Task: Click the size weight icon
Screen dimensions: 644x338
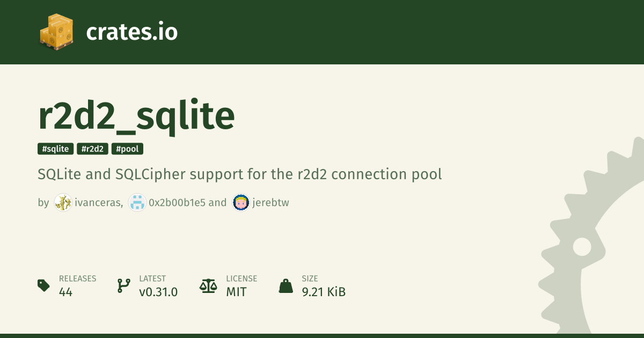Action: (286, 285)
